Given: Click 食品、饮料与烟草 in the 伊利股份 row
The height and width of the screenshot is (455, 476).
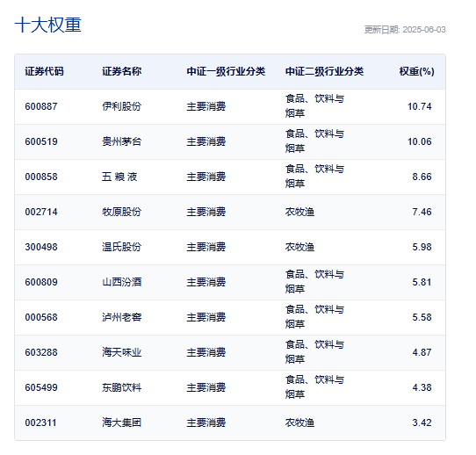Looking at the screenshot, I should click(314, 106).
